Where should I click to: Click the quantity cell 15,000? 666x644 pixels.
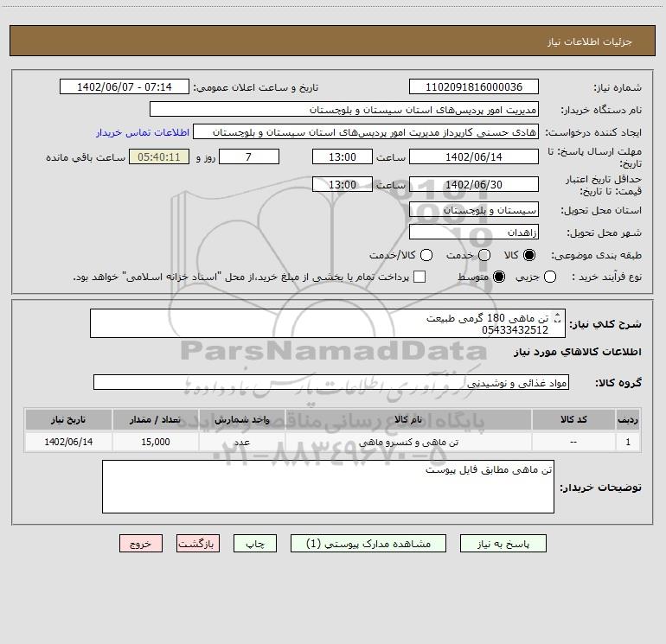155,442
